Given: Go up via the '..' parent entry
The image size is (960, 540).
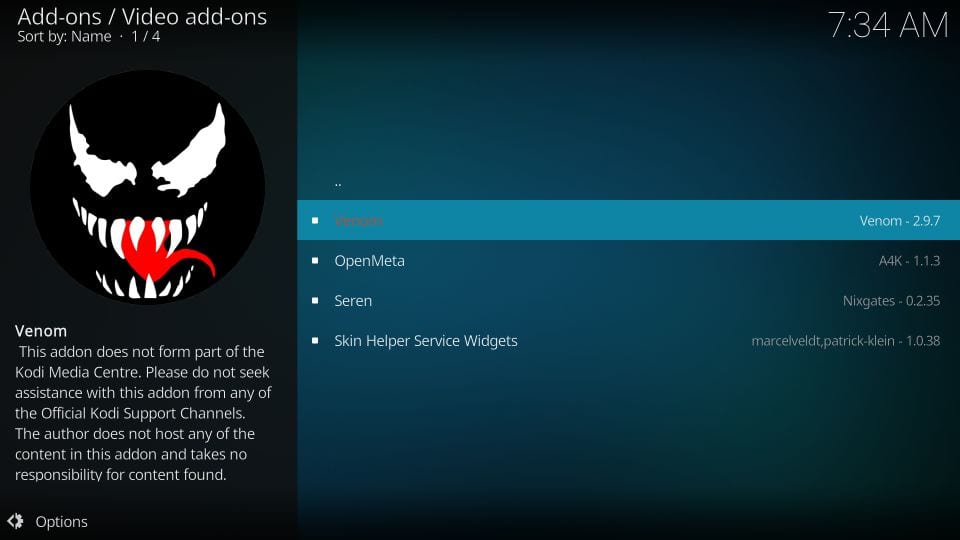Looking at the screenshot, I should [338, 182].
